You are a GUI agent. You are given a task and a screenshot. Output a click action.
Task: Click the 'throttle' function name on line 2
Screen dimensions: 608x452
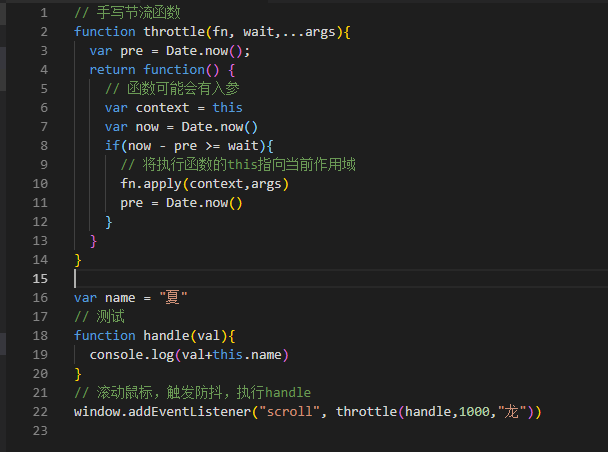pos(174,32)
